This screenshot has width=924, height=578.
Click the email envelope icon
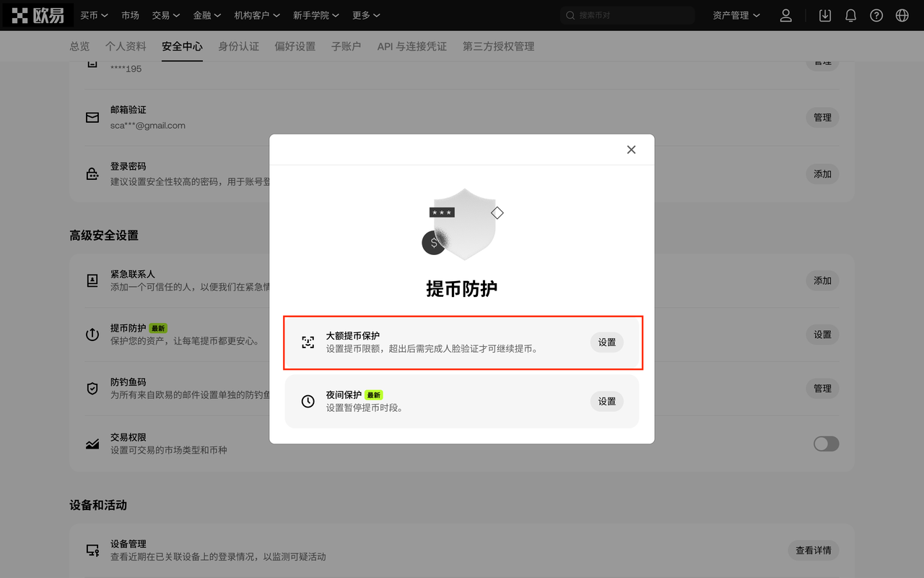pos(92,117)
